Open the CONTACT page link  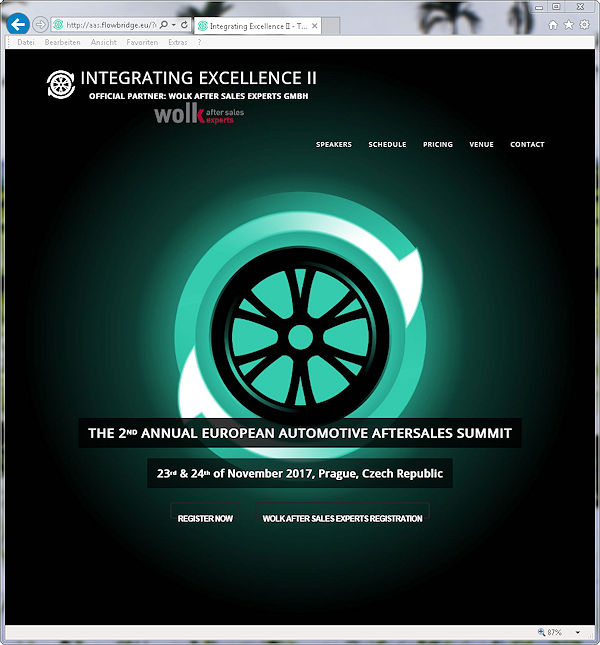(527, 144)
